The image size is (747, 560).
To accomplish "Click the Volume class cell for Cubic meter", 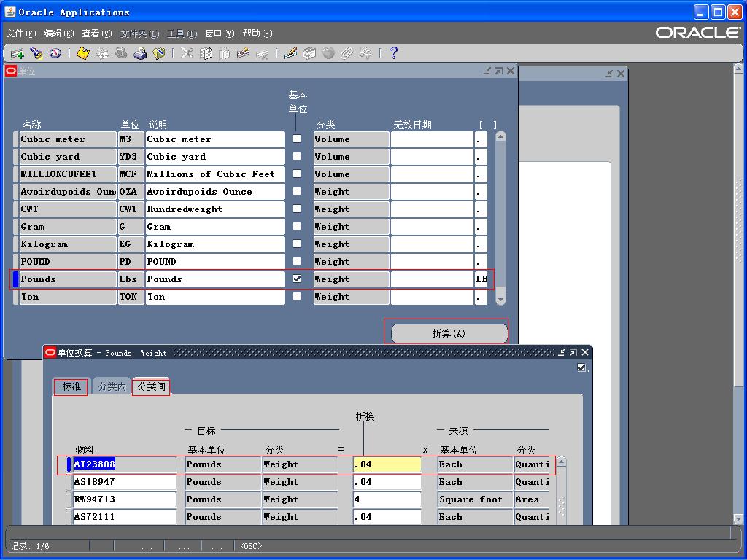I will [352, 139].
